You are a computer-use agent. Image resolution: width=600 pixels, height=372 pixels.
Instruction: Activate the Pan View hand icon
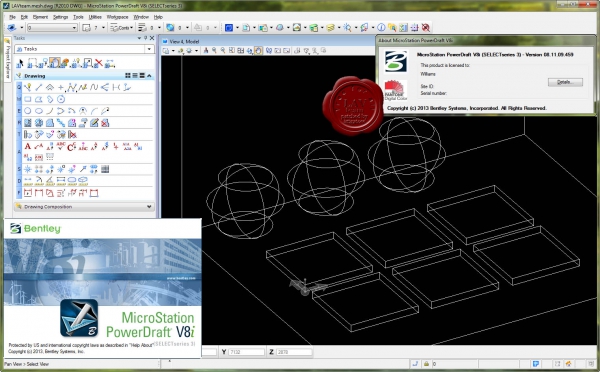(x=259, y=51)
